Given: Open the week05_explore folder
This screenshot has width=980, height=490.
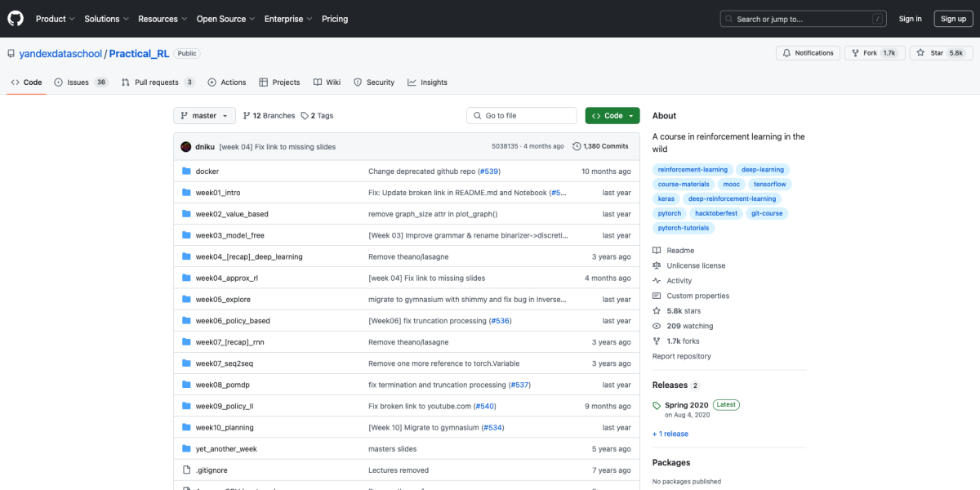Looking at the screenshot, I should (x=223, y=300).
